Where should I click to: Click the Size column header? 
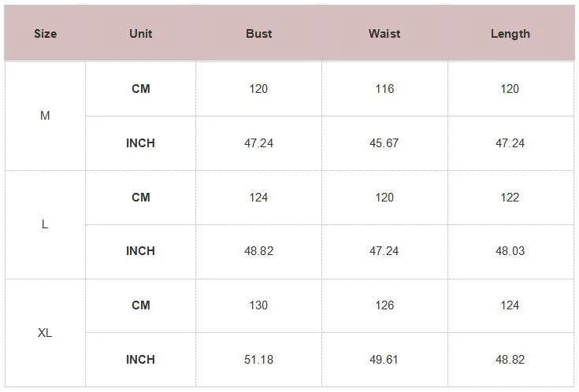(x=45, y=34)
